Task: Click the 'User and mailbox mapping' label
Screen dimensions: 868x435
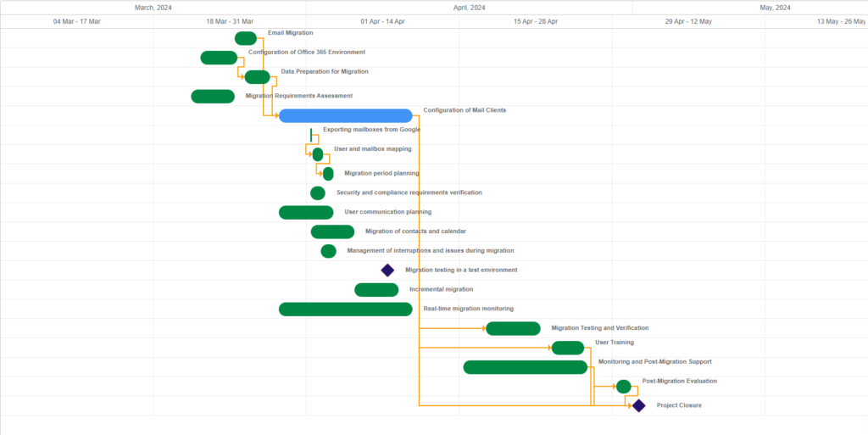Action: [x=373, y=149]
